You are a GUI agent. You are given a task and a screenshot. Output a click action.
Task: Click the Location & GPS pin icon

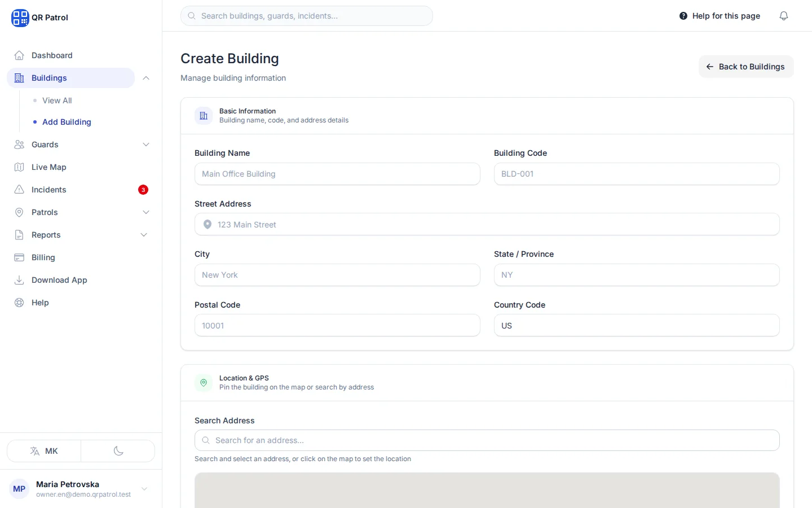(x=204, y=383)
